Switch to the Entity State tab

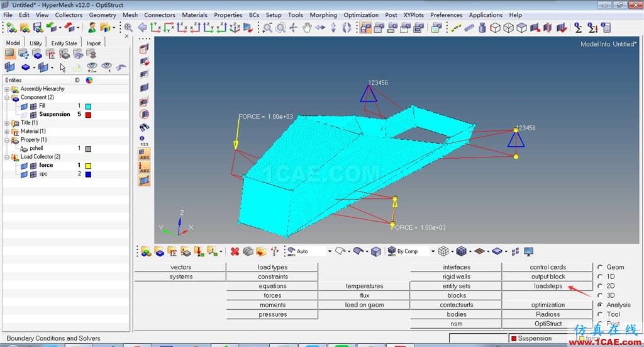64,43
